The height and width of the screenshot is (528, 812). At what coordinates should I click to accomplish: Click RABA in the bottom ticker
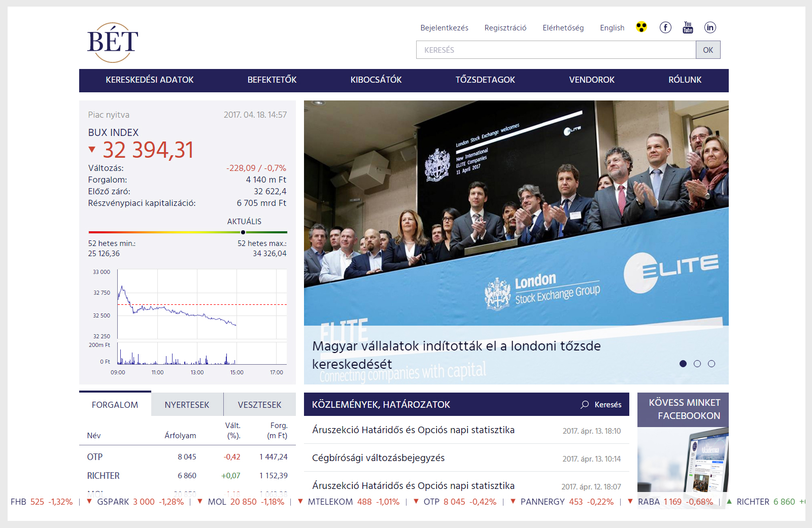649,502
